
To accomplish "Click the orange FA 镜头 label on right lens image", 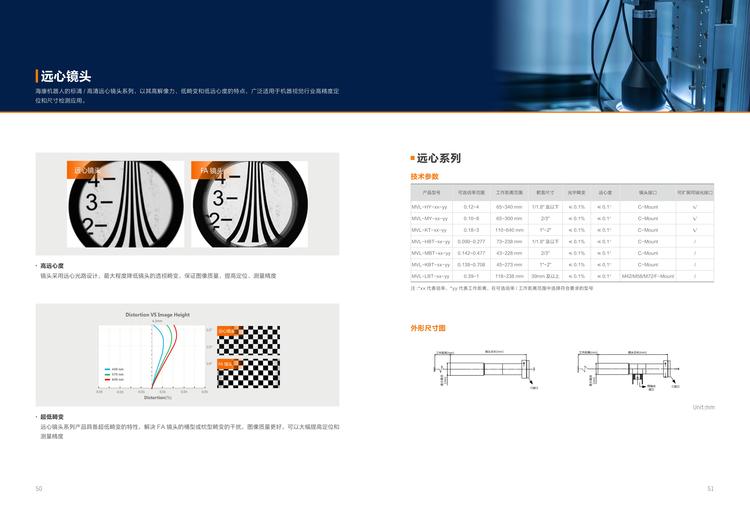I will [211, 171].
